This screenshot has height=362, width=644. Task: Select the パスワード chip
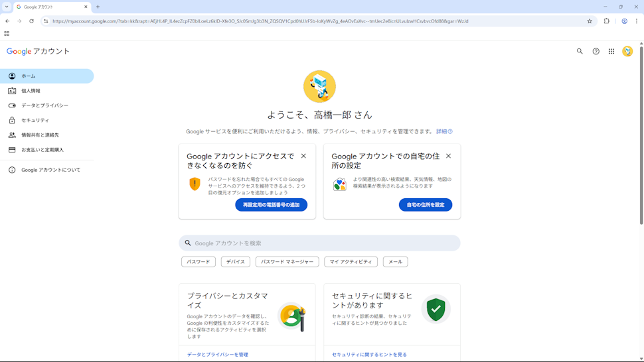[199, 262]
